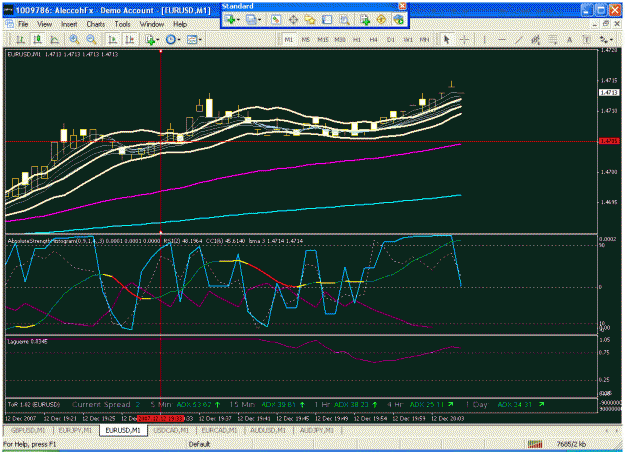Open the Tools menu
Screen dimensions: 625x452
(x=122, y=24)
